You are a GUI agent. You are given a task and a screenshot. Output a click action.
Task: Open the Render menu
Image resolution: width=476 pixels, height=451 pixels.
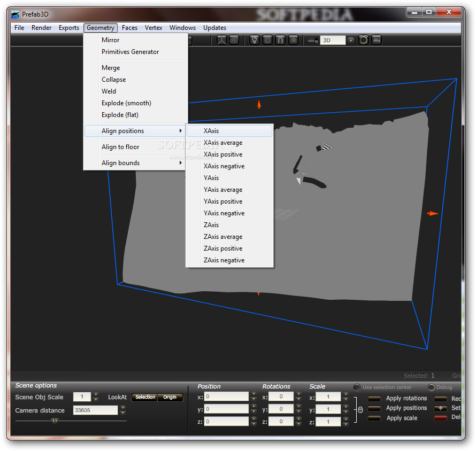(x=42, y=28)
